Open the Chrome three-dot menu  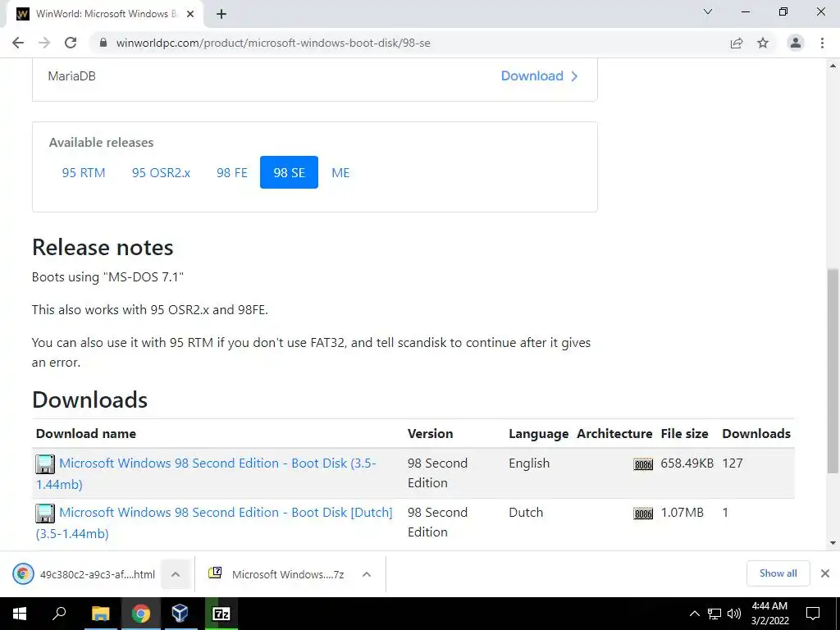pyautogui.click(x=822, y=43)
